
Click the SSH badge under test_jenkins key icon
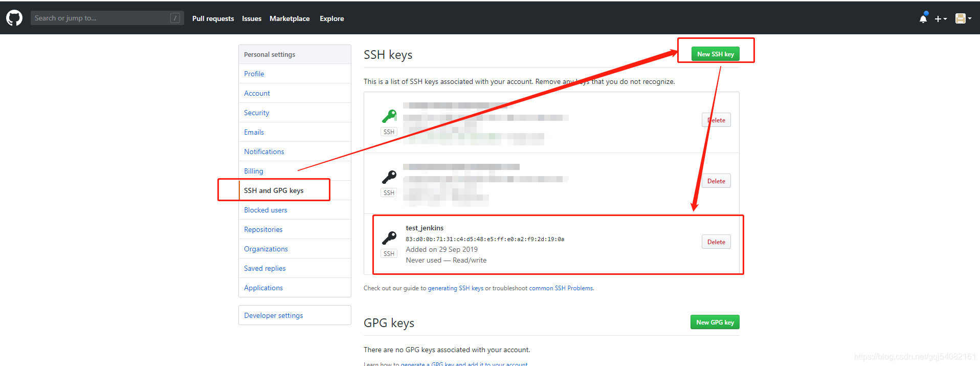coord(389,253)
